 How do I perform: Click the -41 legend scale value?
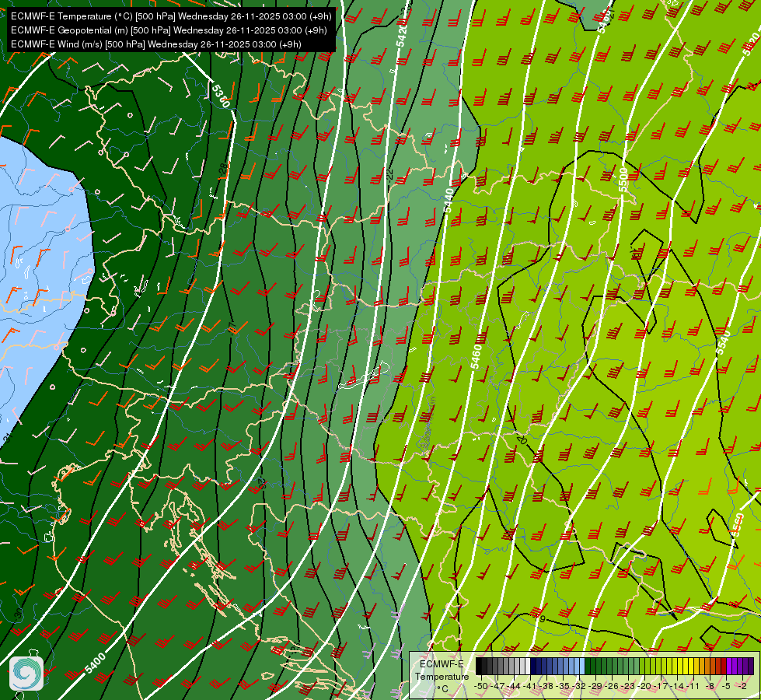(529, 686)
